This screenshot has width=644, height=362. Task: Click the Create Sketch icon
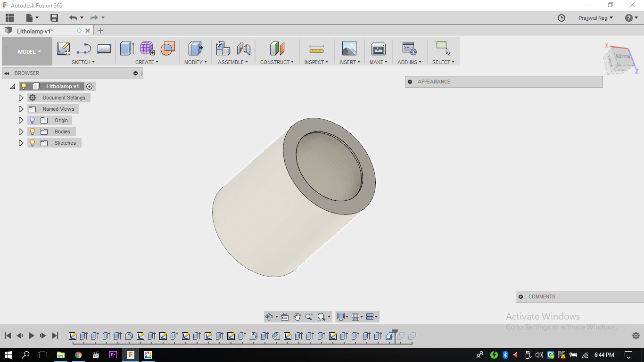63,48
